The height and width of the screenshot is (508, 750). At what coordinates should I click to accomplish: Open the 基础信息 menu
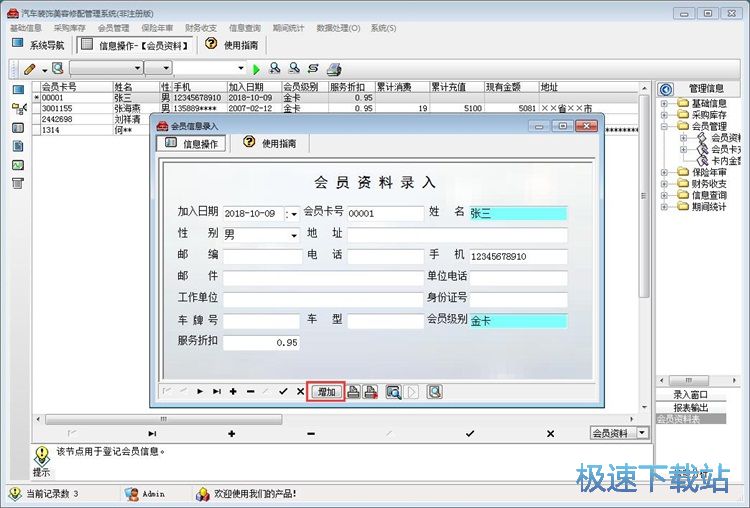point(26,28)
